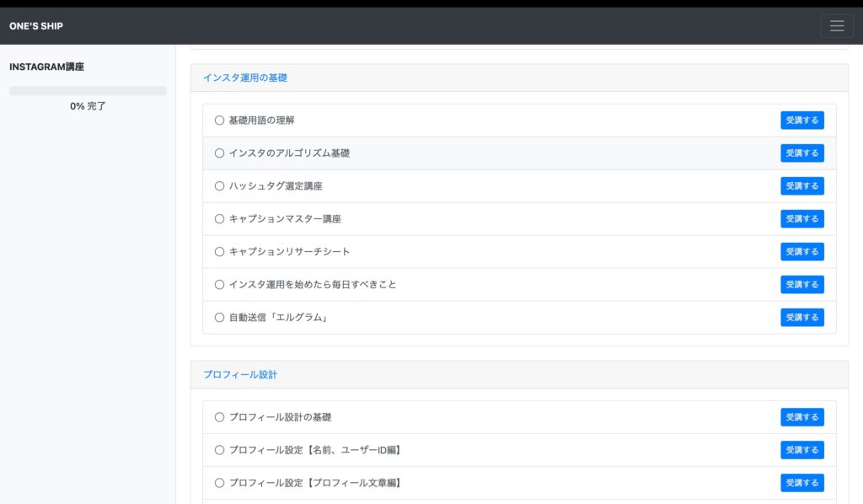863x504 pixels.
Task: Select the ハッシュタグ選定講座 lesson title
Action: pos(276,186)
